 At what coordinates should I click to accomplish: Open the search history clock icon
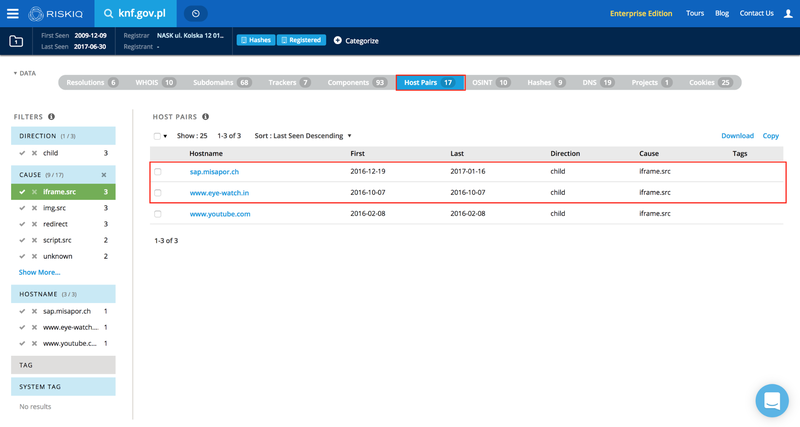click(195, 14)
